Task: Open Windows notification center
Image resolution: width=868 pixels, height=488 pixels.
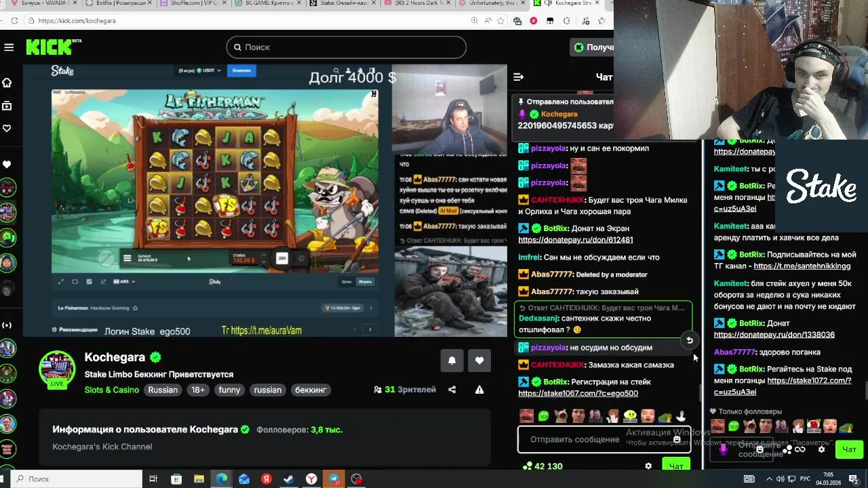Action: (853, 479)
